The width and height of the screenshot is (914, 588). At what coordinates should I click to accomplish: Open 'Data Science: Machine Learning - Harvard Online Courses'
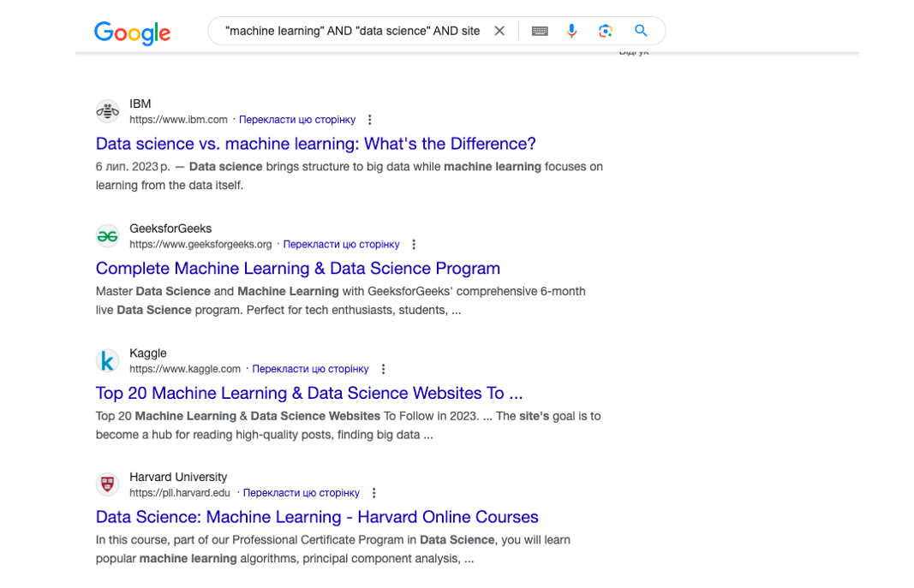317,517
